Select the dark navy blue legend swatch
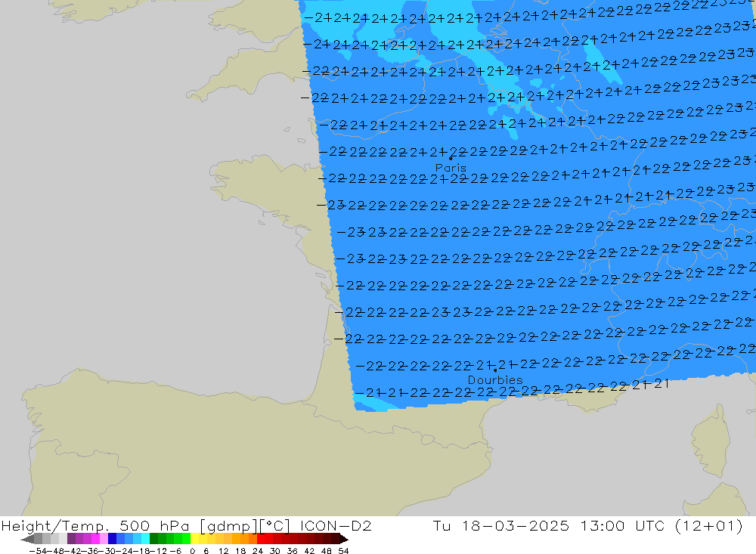Screen dimensions: 756x554 (113, 539)
